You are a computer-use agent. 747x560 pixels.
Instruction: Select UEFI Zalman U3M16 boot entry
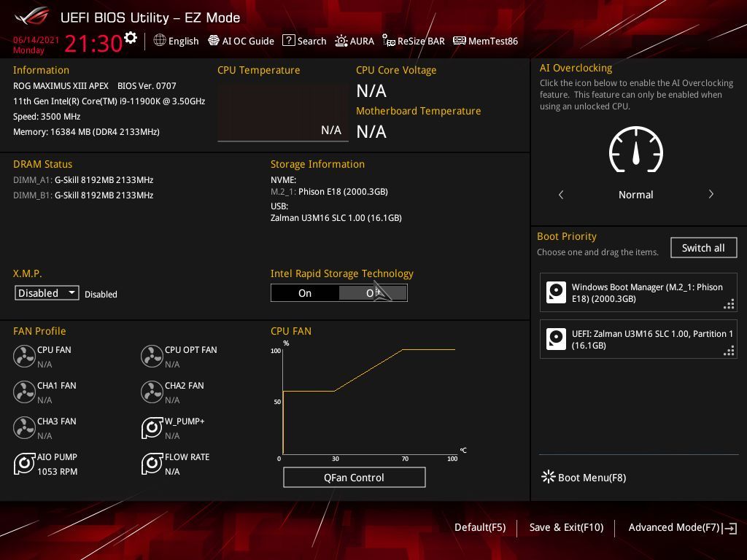point(638,339)
